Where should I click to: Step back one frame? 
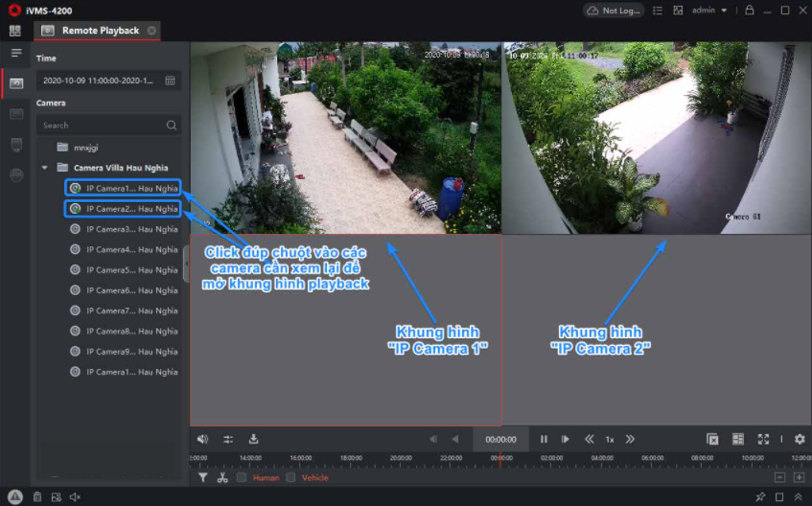click(433, 439)
